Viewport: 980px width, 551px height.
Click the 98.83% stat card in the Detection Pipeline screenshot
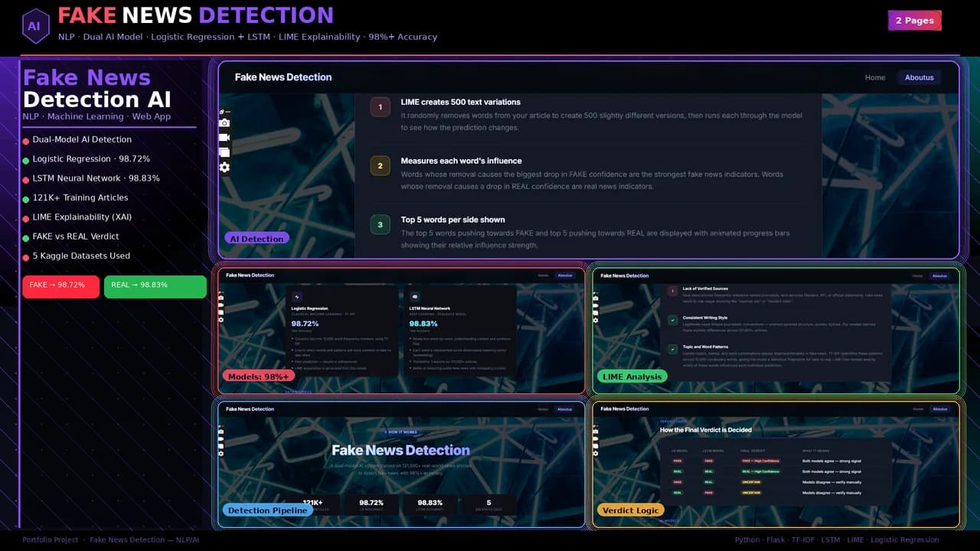pyautogui.click(x=430, y=505)
